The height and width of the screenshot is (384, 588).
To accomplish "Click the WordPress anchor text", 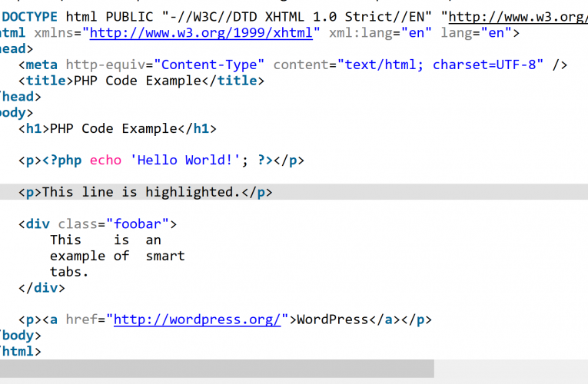I will (x=333, y=319).
